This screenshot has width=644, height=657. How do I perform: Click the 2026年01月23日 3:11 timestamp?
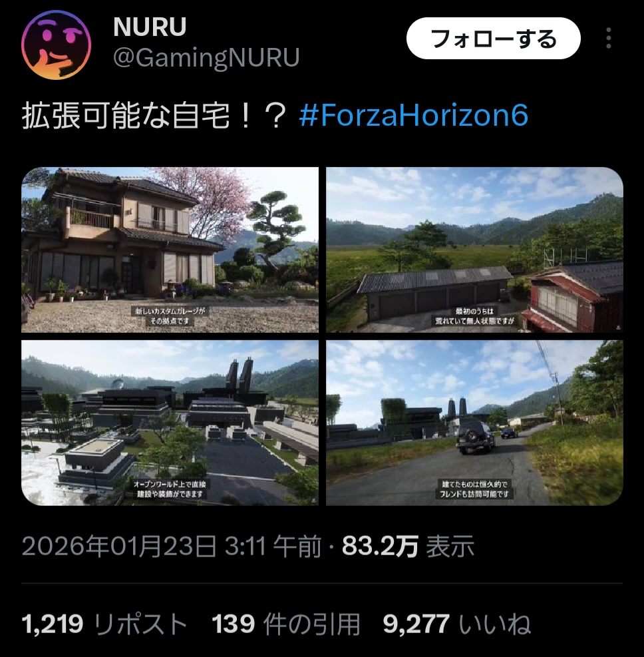tap(171, 547)
